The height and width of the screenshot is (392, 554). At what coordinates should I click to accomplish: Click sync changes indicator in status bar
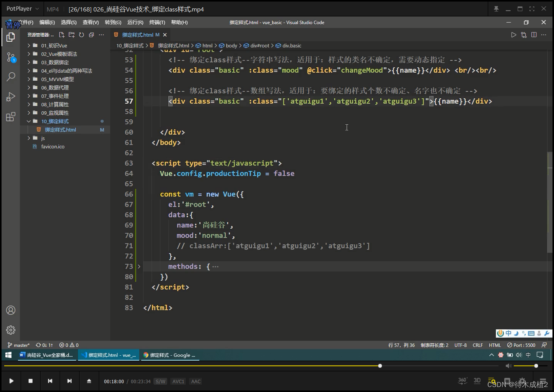[44, 345]
